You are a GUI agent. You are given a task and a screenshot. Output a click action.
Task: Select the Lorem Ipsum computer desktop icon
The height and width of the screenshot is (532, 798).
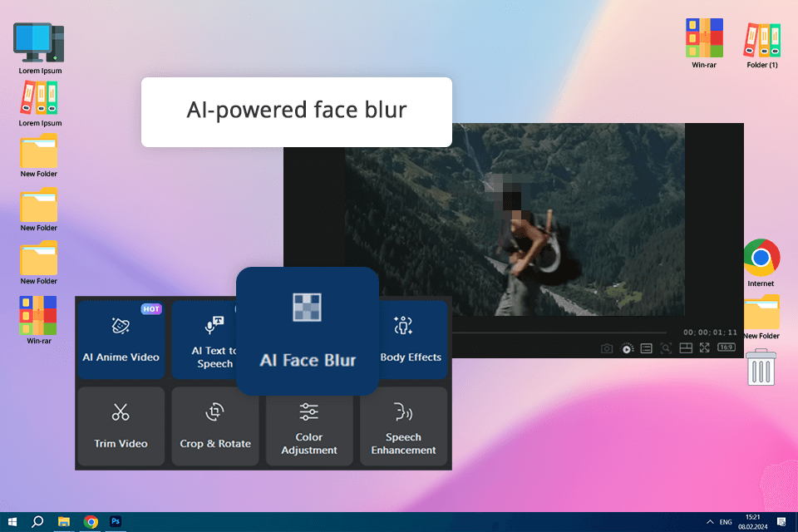pos(40,48)
